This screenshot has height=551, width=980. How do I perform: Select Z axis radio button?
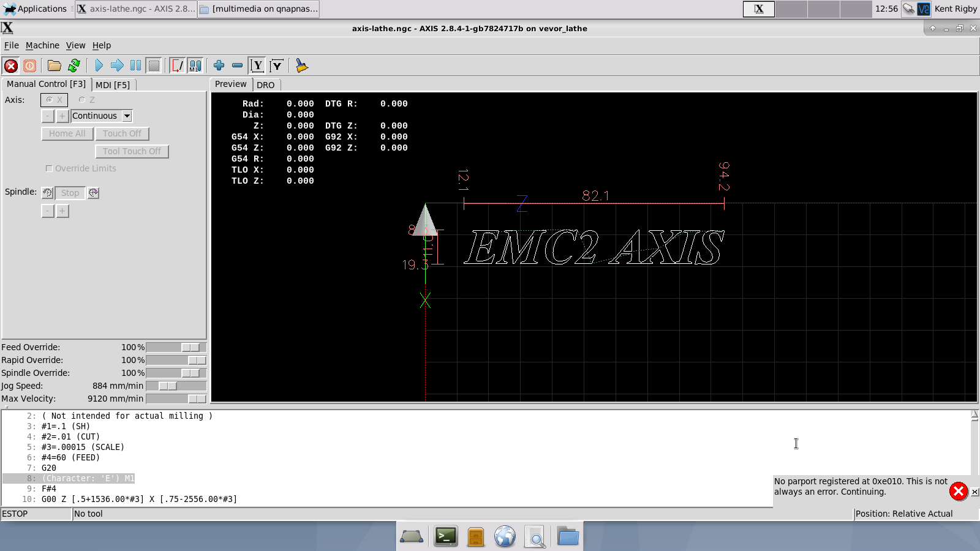click(x=87, y=100)
